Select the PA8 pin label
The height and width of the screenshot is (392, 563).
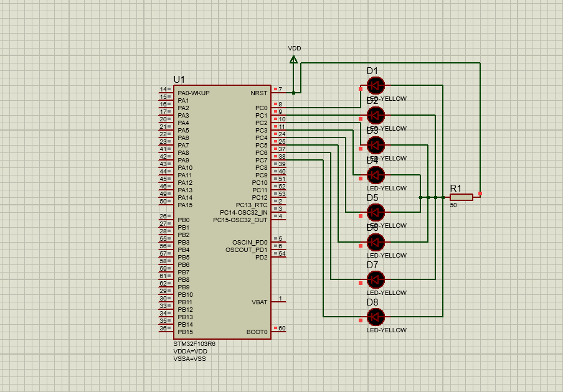point(183,153)
